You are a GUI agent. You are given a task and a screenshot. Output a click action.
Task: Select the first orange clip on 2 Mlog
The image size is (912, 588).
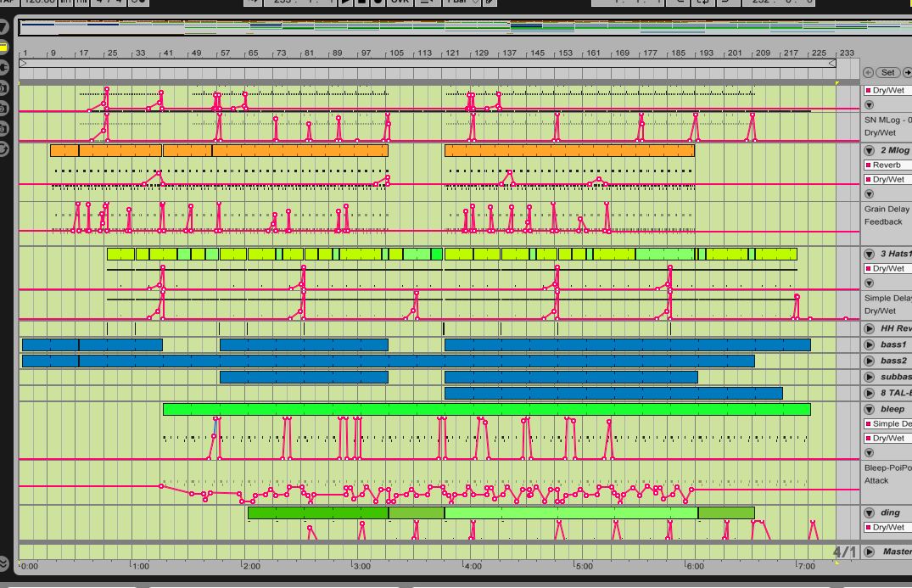click(x=64, y=151)
